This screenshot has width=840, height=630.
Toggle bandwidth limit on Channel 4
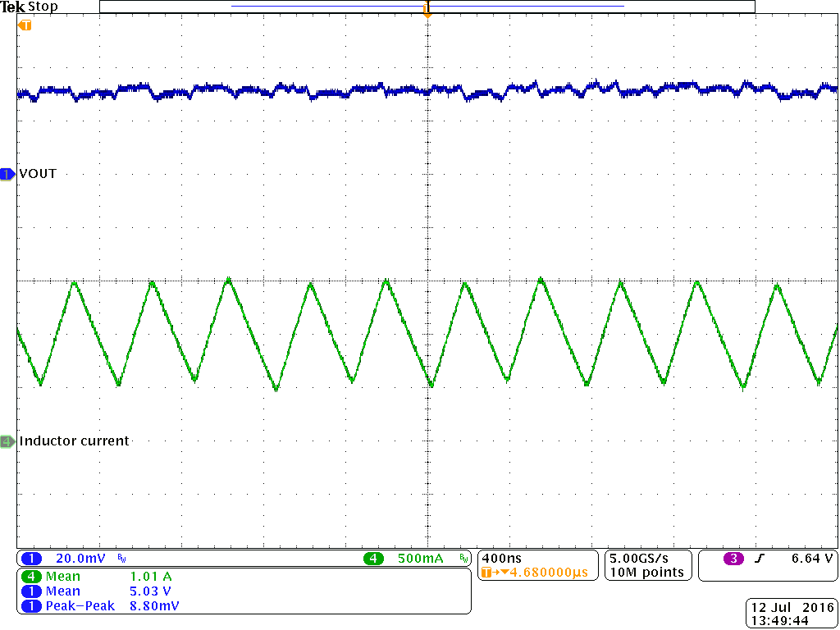[x=461, y=557]
